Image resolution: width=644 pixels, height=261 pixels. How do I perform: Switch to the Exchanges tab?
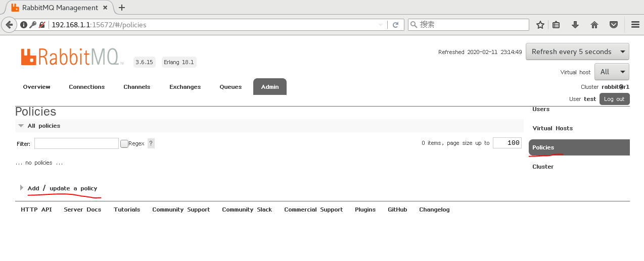[185, 87]
